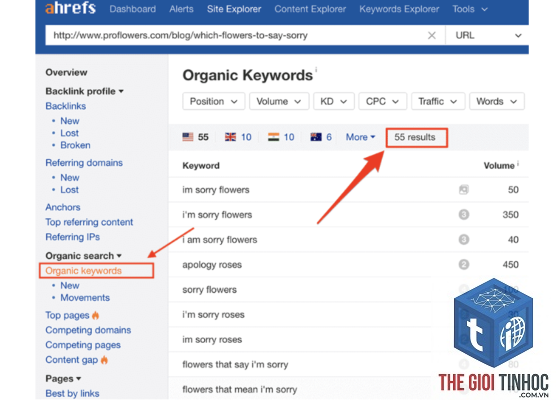Open Lost under Referring domains
556x400 pixels.
pos(69,190)
